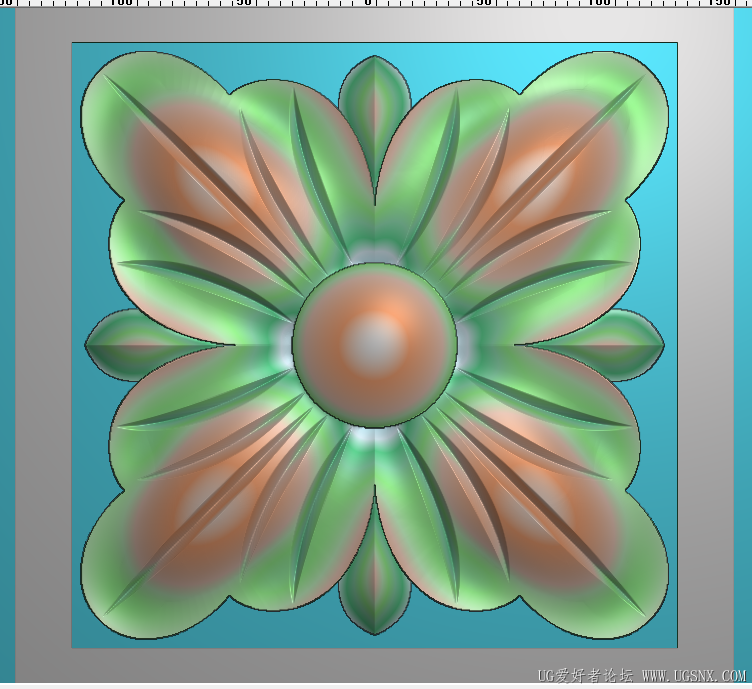
Task: Select the left small leaf bud of the relief
Action: [160, 345]
